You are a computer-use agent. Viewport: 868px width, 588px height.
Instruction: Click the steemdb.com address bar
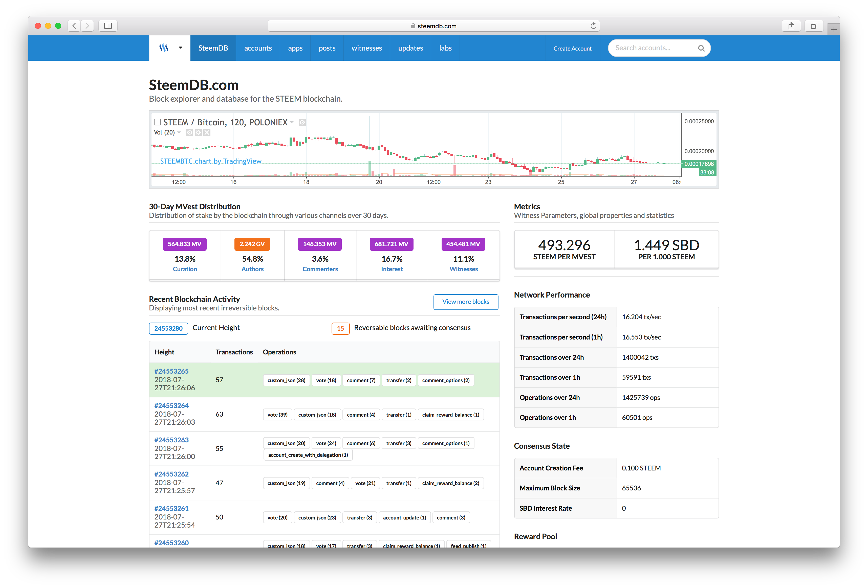click(x=433, y=26)
